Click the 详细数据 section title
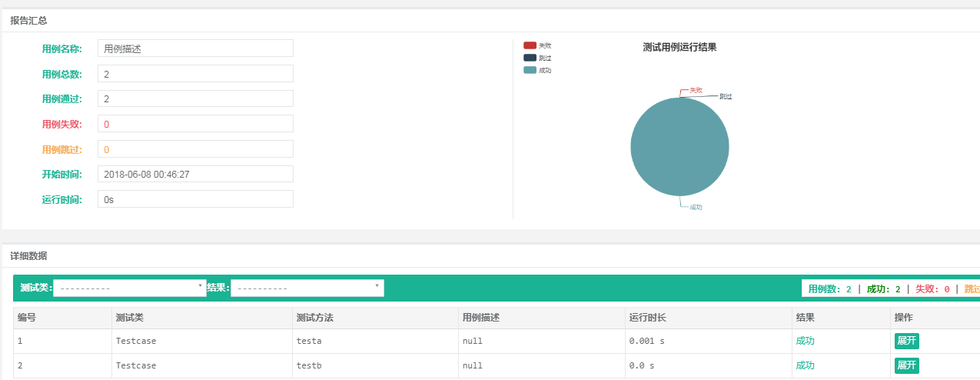This screenshot has width=980, height=380. (28, 255)
